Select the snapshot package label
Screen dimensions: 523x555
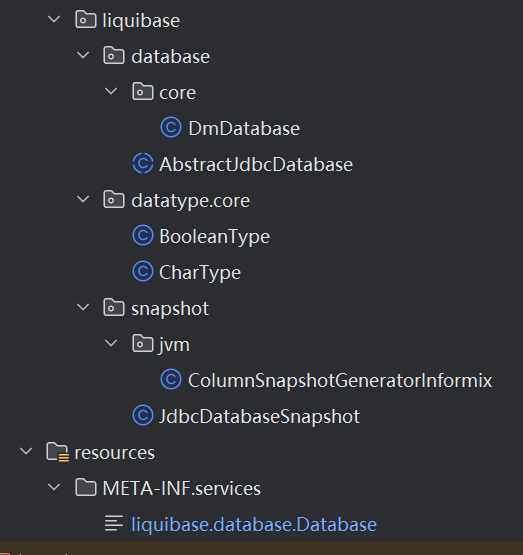[170, 309]
